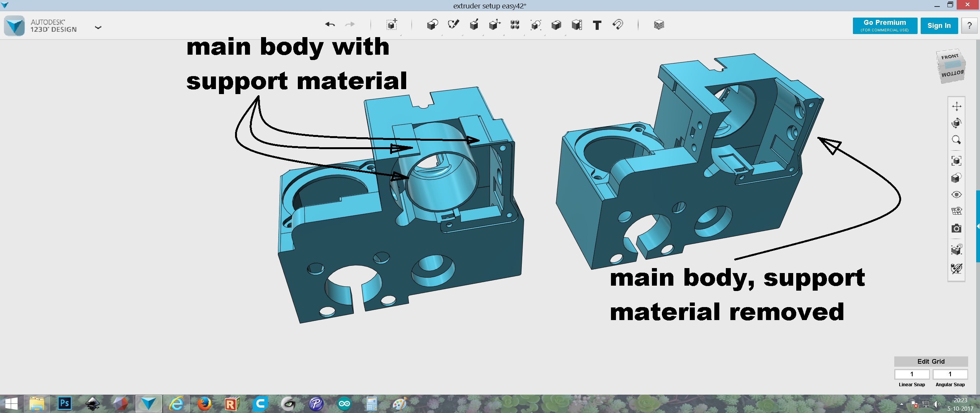Open Arduino IDE from the taskbar
The image size is (980, 413).
tap(344, 404)
